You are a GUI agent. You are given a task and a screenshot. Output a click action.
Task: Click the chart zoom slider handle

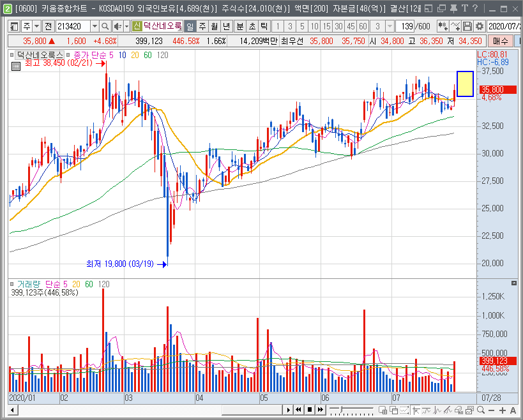pyautogui.click(x=340, y=409)
